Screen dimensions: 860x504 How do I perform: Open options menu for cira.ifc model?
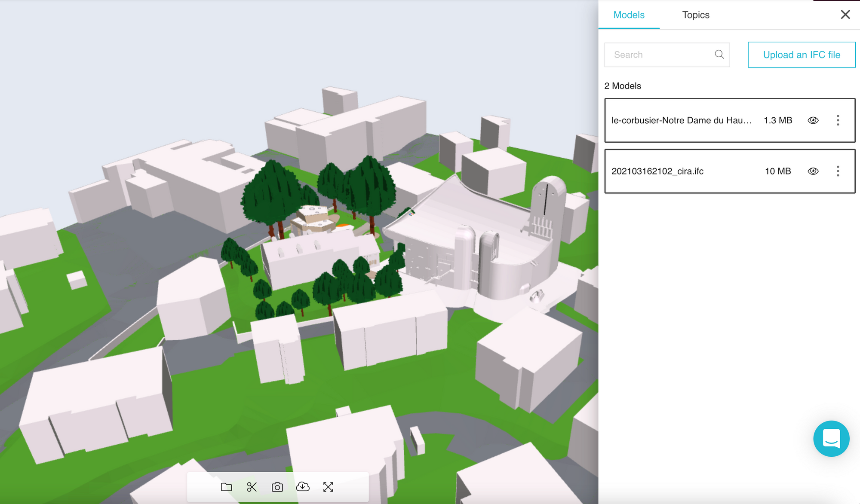(838, 171)
